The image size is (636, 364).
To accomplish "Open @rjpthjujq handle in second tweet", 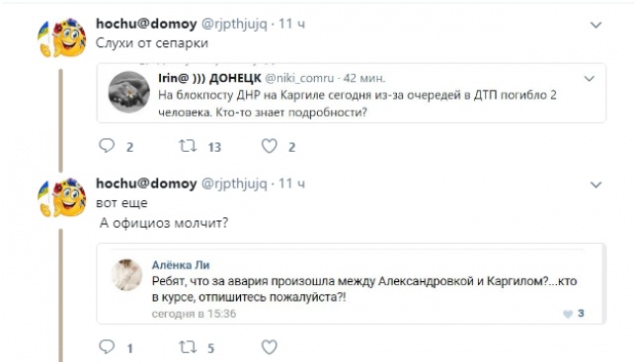I will (x=234, y=184).
